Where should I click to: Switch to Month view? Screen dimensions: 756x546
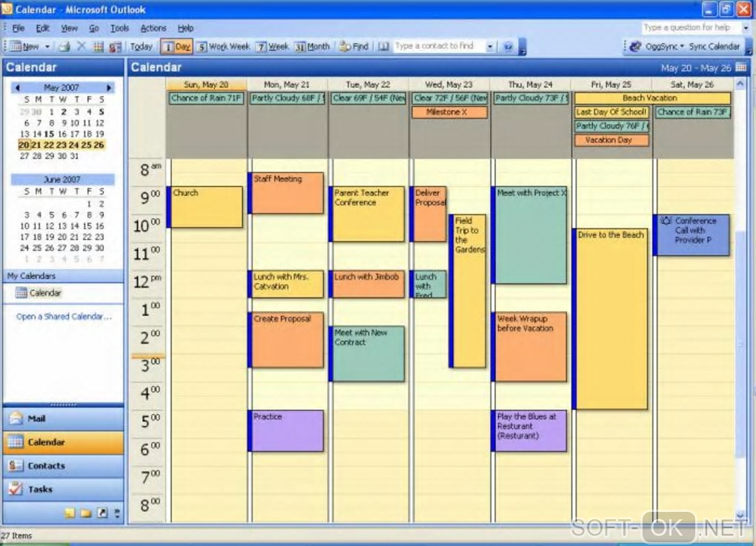tap(313, 46)
